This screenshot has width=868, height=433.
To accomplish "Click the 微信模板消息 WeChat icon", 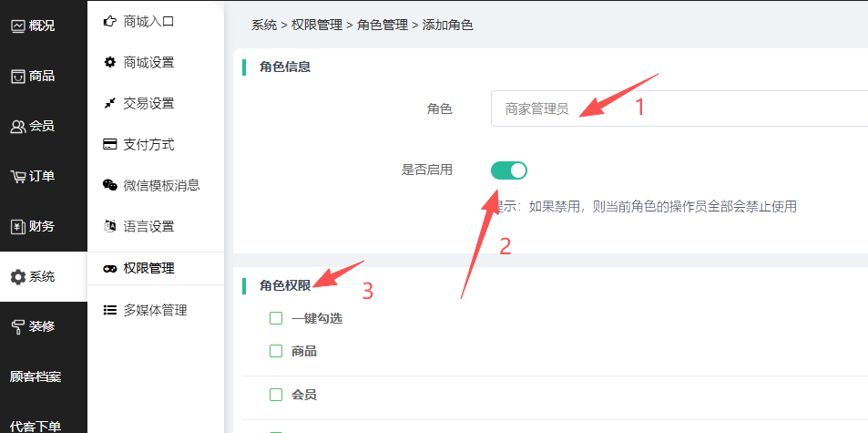I will click(110, 185).
